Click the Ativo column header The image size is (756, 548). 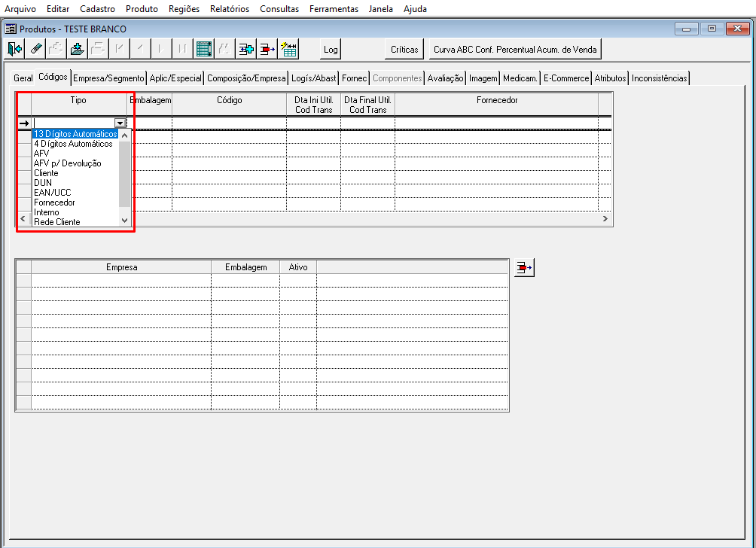(298, 267)
